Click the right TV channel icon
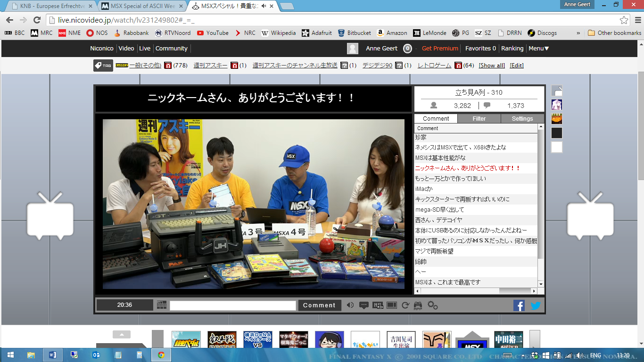644x362 pixels. click(590, 216)
